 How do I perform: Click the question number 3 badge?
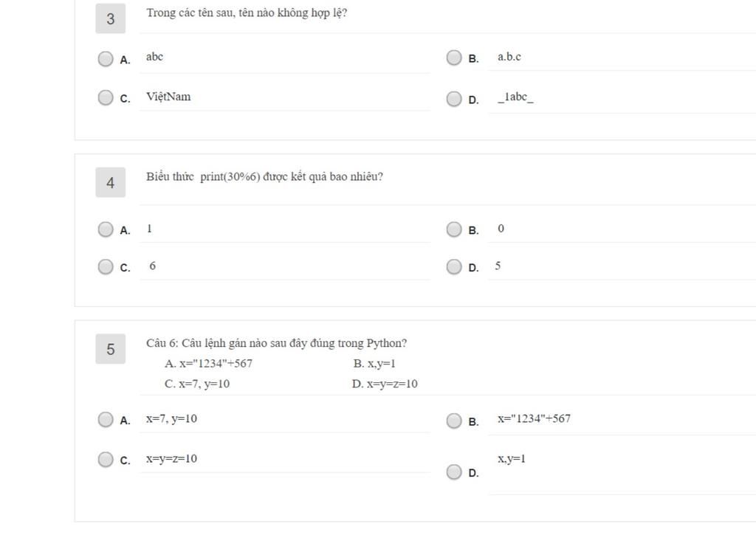[111, 18]
